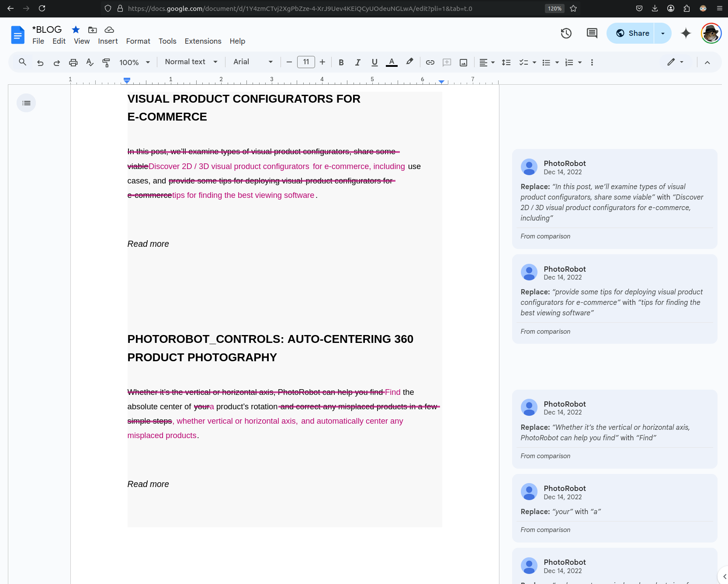Open the text color picker
Screen dimensions: 728x584
pos(392,62)
